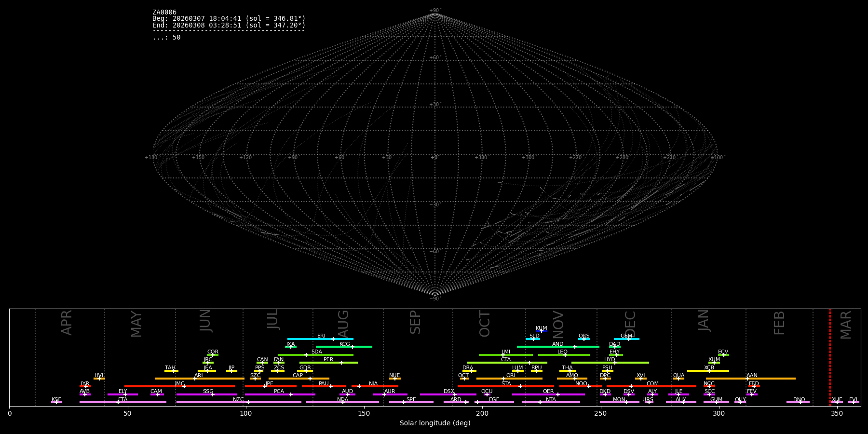Pick the LYR shower label
Screen dimensions: 868x434
85,384
